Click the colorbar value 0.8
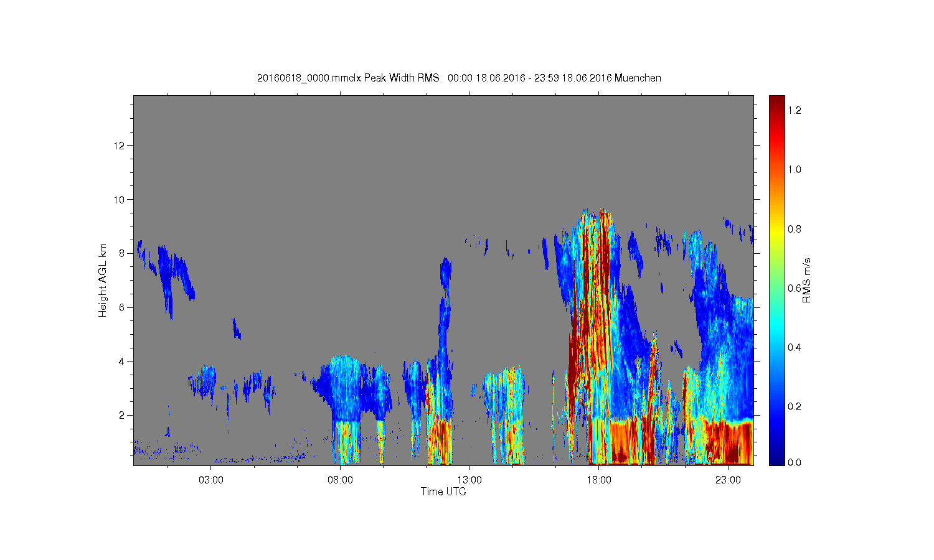The height and width of the screenshot is (560, 934). point(795,229)
